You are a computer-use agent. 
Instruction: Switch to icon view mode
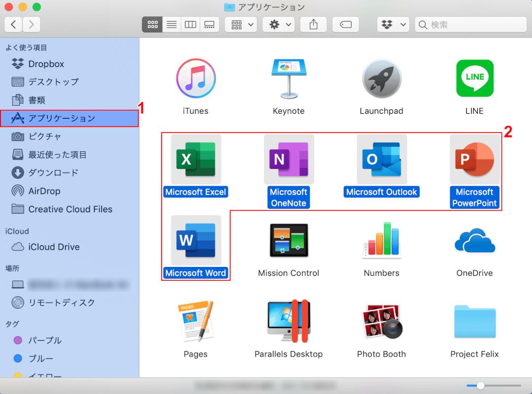coord(152,25)
